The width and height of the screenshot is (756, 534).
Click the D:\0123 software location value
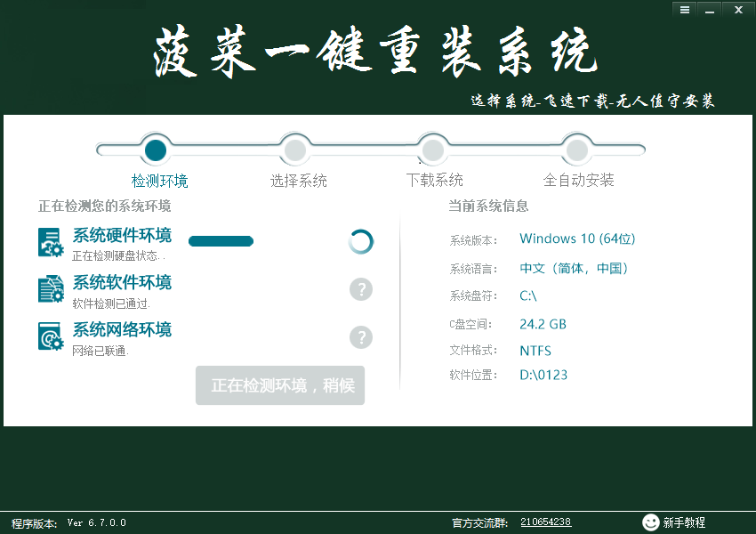(543, 375)
